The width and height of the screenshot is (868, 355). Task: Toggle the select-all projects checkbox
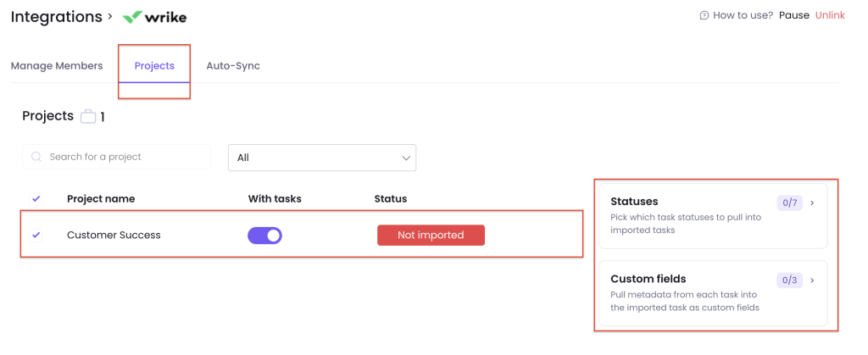point(36,199)
